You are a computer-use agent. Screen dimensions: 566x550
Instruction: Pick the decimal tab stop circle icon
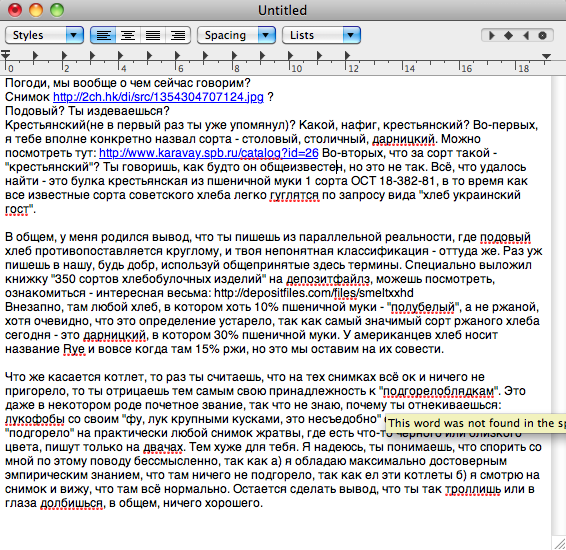click(x=542, y=35)
